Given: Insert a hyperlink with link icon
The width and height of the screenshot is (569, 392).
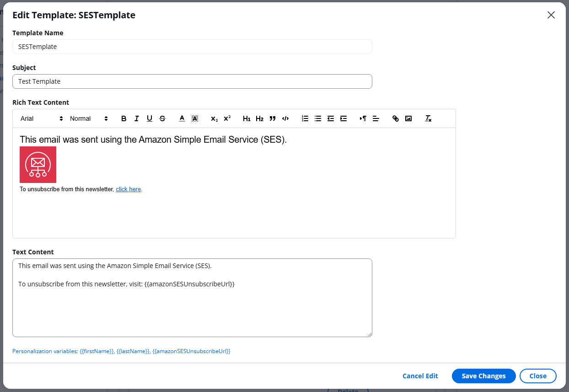Looking at the screenshot, I should tap(396, 118).
